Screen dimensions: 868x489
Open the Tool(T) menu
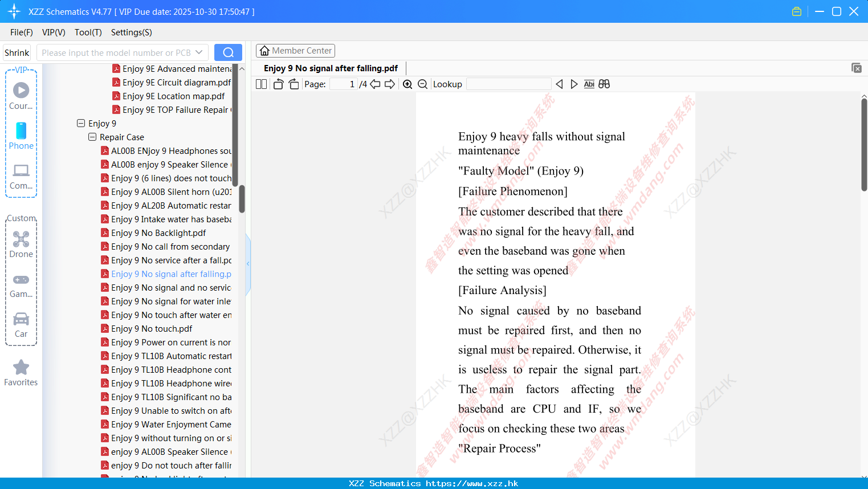click(x=88, y=32)
